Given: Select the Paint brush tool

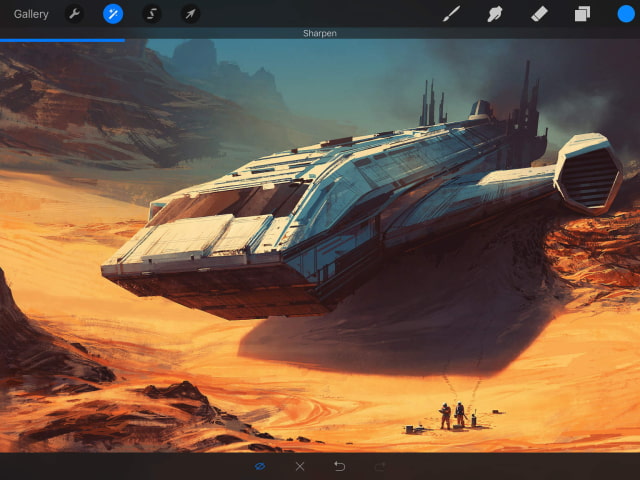Looking at the screenshot, I should [x=452, y=14].
